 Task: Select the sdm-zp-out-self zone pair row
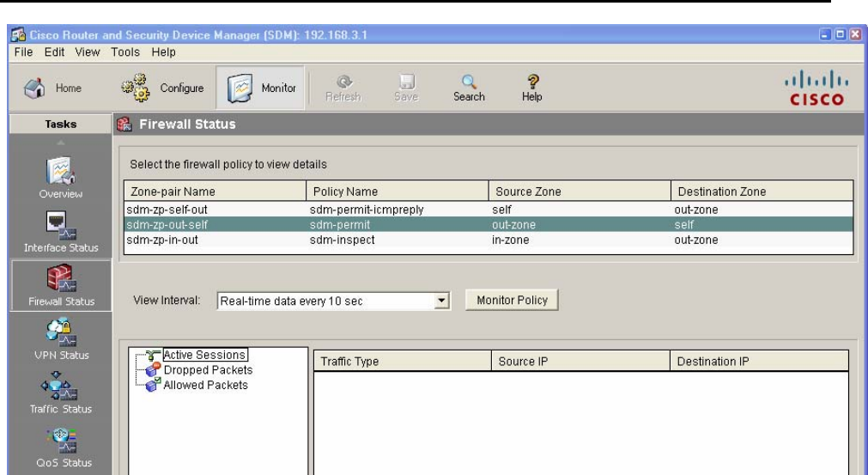coord(489,225)
